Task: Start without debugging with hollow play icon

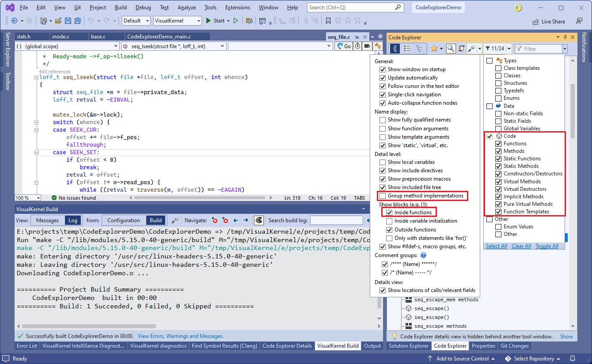Action: tap(236, 21)
